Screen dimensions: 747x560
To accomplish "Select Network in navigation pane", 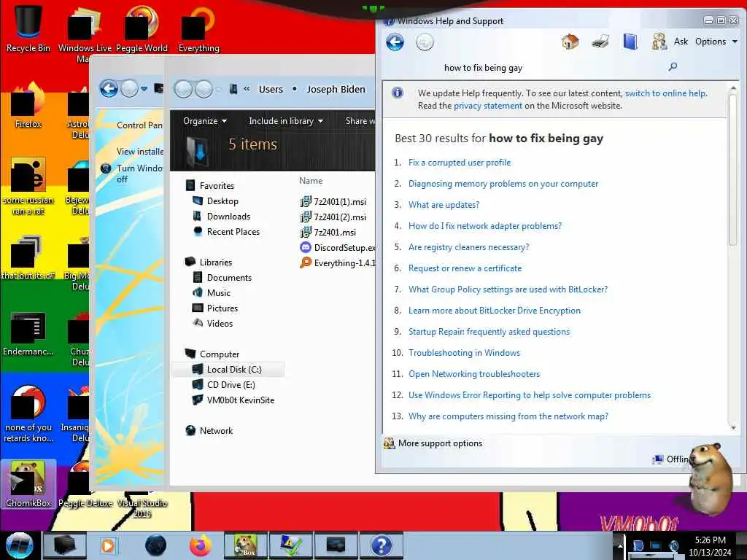I will coord(209,430).
